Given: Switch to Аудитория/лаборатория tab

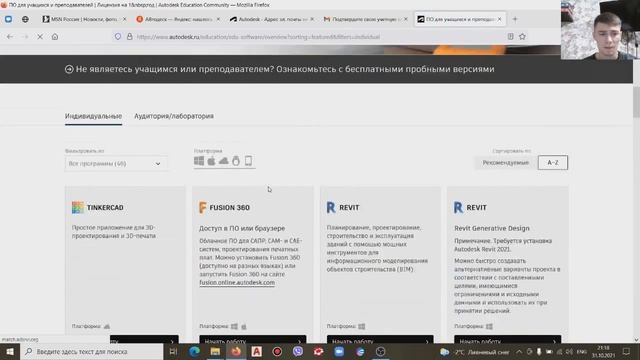Looking at the screenshot, I should [x=174, y=116].
